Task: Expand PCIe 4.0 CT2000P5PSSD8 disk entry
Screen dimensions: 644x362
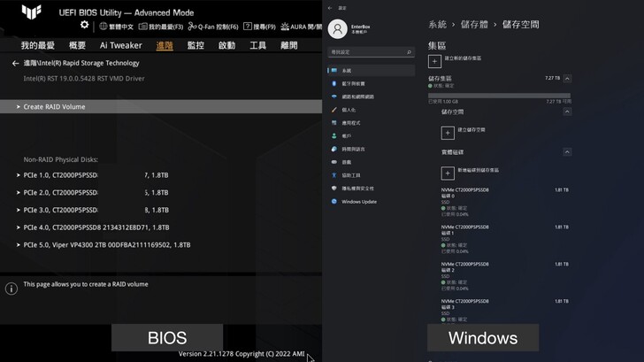Action: click(x=93, y=227)
